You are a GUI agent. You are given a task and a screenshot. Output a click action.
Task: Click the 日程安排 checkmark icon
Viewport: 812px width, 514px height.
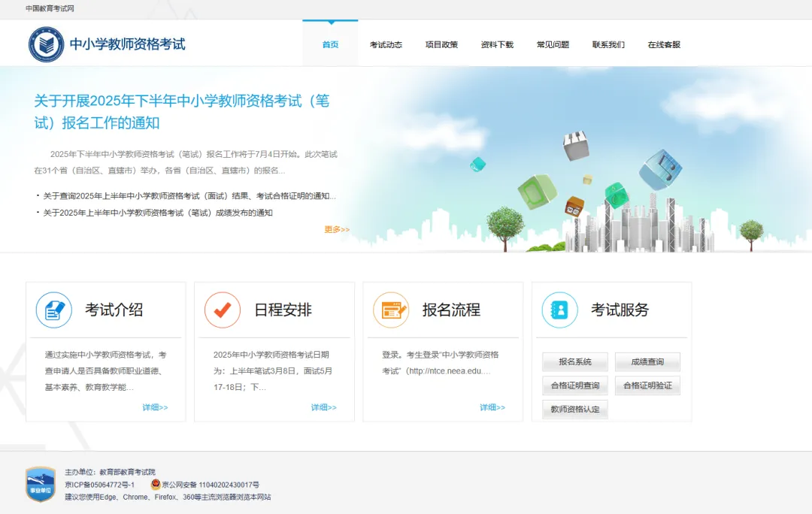(x=221, y=310)
